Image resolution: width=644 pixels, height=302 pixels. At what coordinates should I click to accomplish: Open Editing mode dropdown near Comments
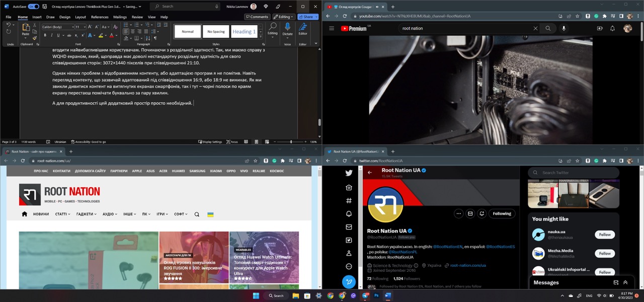coord(283,17)
